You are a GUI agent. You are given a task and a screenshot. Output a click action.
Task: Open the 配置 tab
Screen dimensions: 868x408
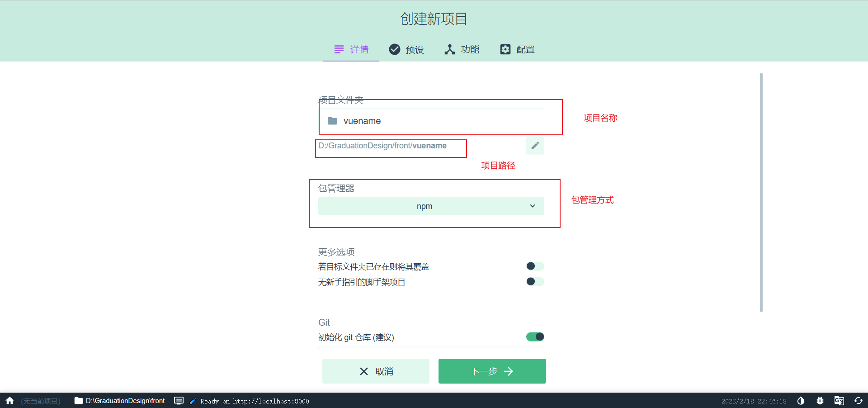coord(517,49)
